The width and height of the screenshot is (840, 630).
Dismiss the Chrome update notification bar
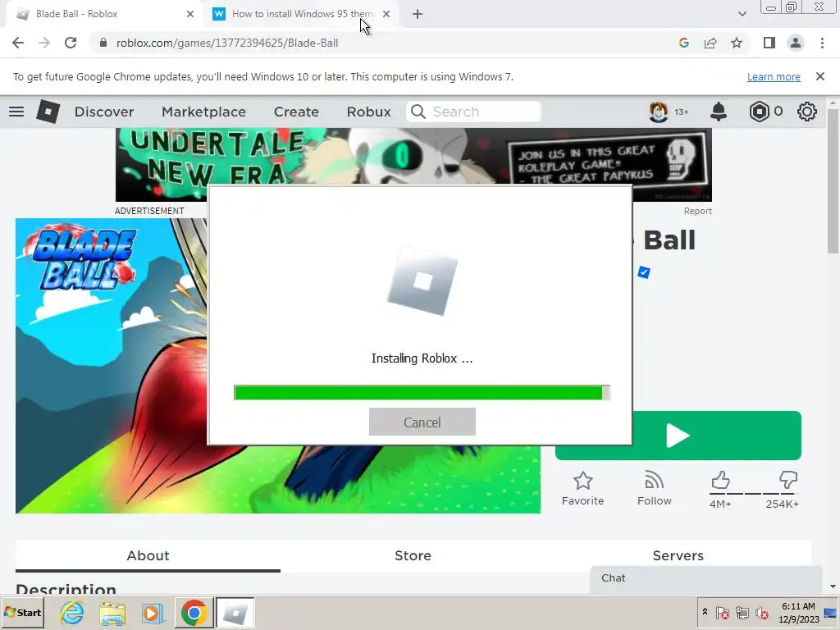(819, 76)
